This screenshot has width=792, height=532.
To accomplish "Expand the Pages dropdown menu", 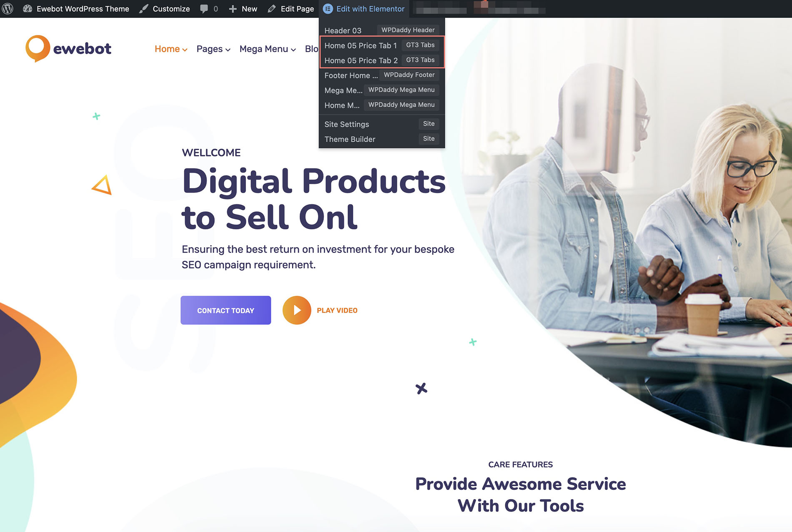I will tap(213, 49).
